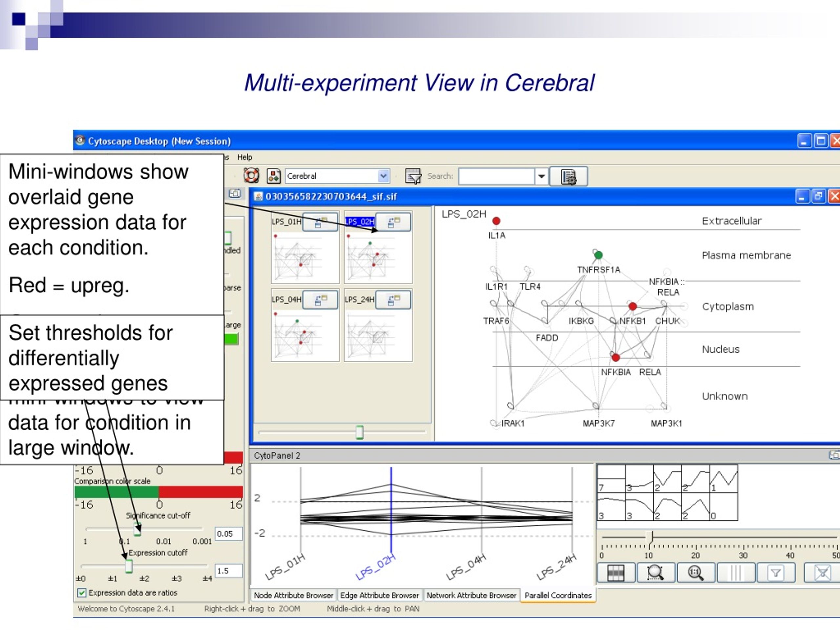840x630 pixels.
Task: Open the VizMapper icon beside Cerebral dropdown
Action: (273, 176)
